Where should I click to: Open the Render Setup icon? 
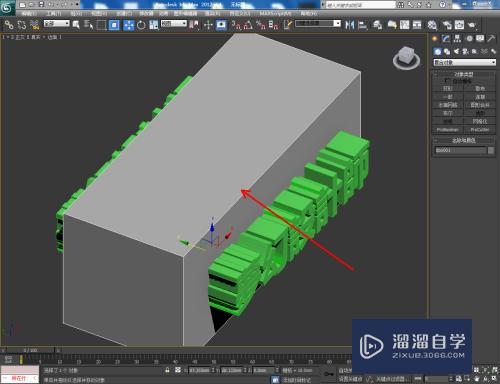pos(447,25)
